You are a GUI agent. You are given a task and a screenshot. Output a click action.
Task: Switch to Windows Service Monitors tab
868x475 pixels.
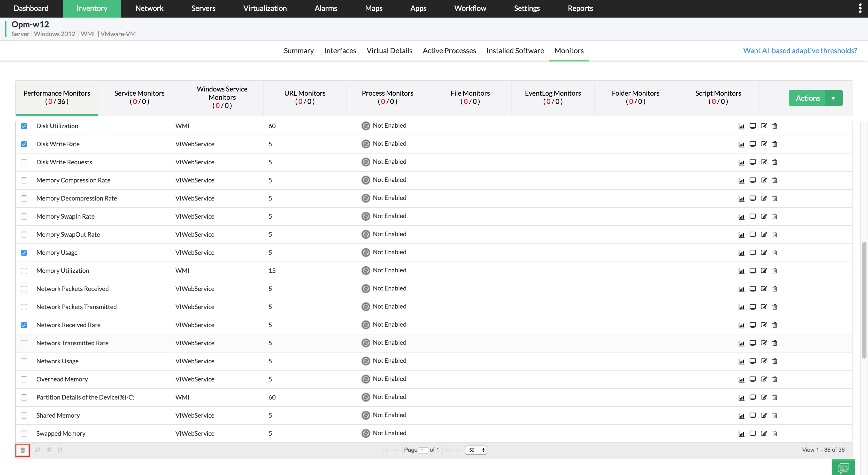pyautogui.click(x=222, y=97)
